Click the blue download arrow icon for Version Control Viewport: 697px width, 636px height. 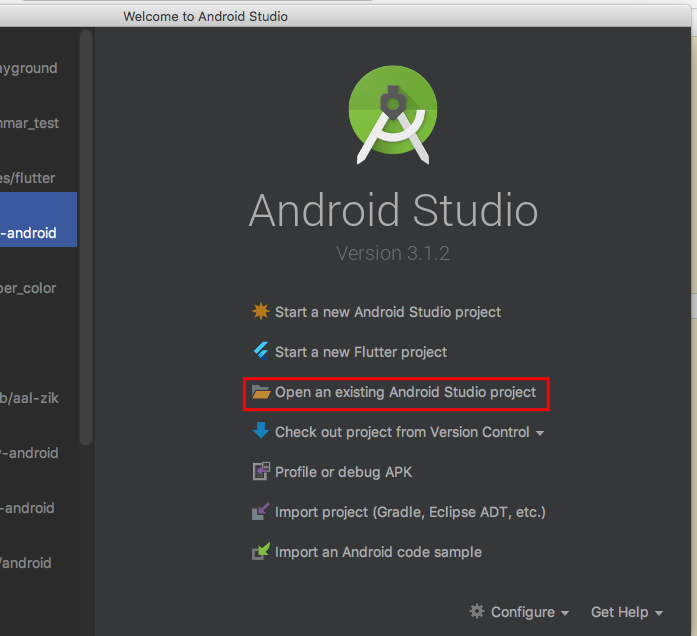click(261, 432)
